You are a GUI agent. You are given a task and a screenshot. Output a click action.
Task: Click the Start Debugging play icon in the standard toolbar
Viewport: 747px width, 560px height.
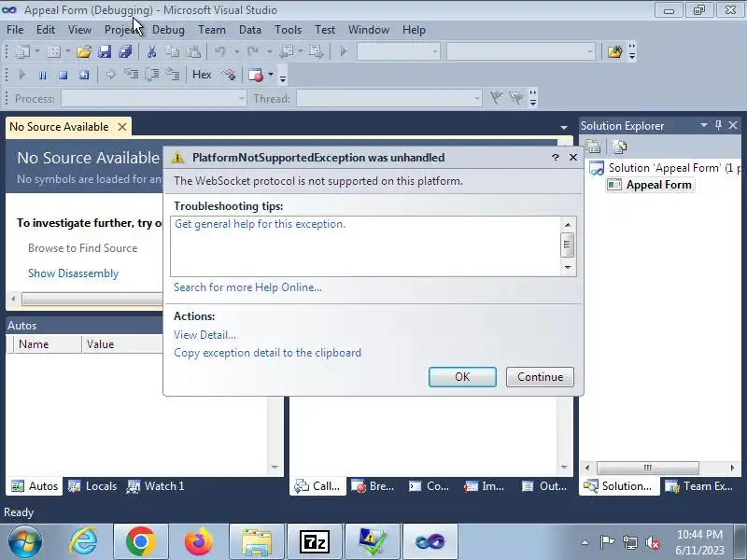click(x=343, y=51)
